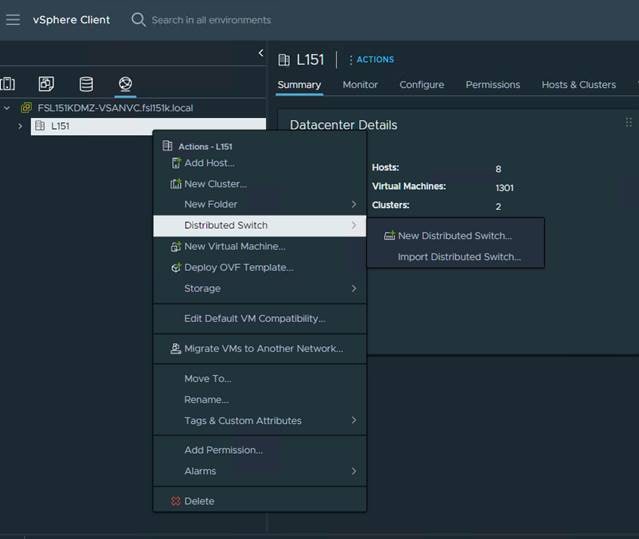Click the Add Host icon in the menu

point(176,163)
